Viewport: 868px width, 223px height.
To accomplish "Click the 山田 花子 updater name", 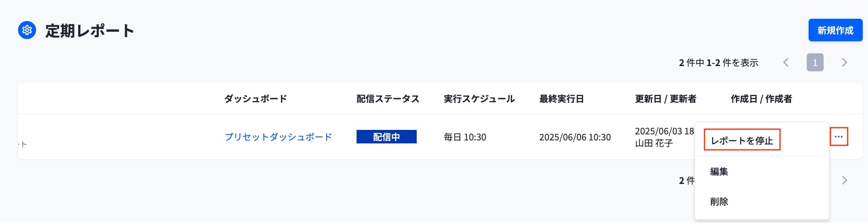I will pos(653,143).
